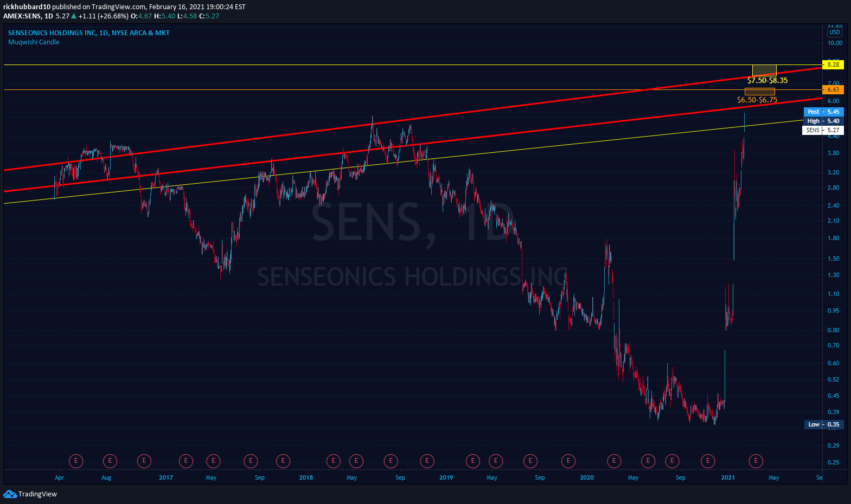
Task: Open the USD currency selector on price axis
Action: point(834,33)
